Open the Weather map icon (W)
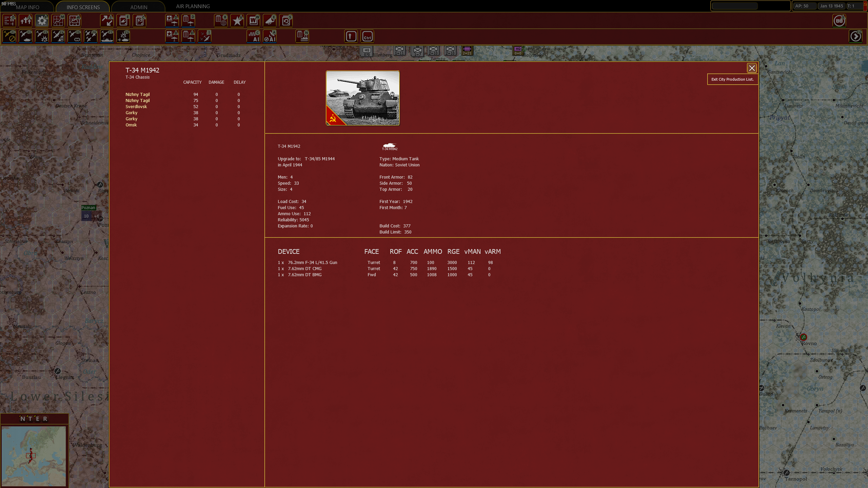 click(74, 21)
